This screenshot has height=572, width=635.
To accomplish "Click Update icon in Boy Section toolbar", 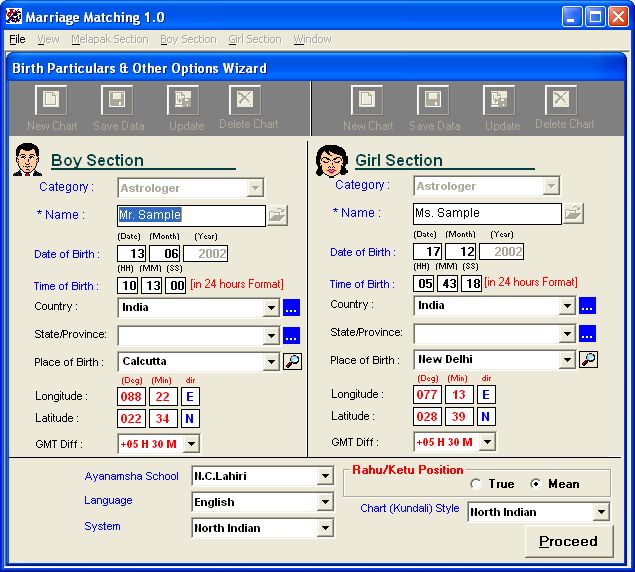I will (184, 101).
